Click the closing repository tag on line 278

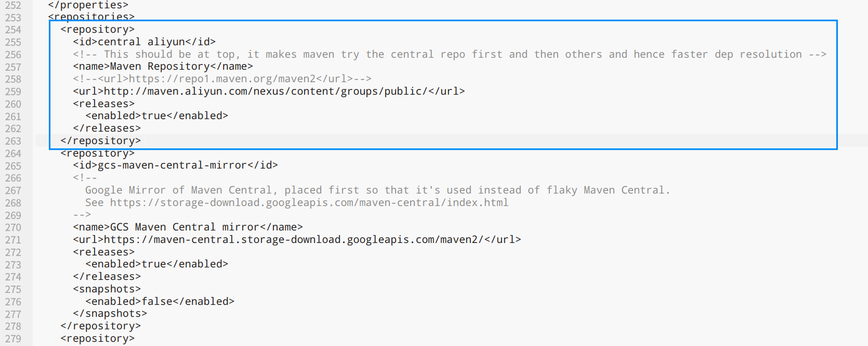(101, 326)
